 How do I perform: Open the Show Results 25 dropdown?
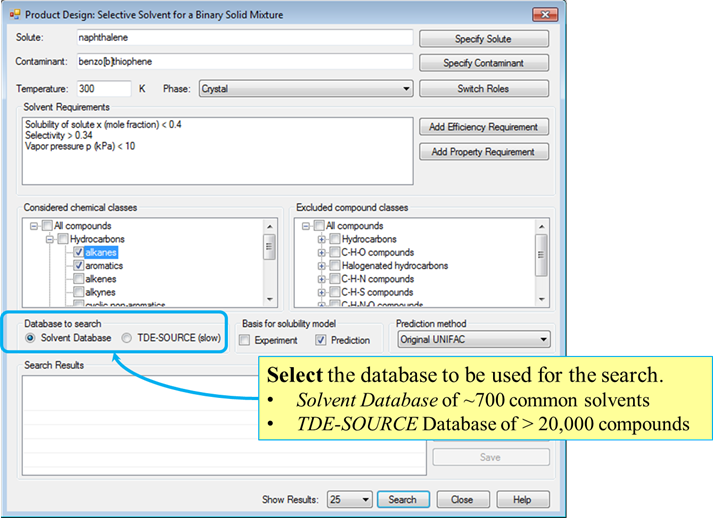[349, 499]
